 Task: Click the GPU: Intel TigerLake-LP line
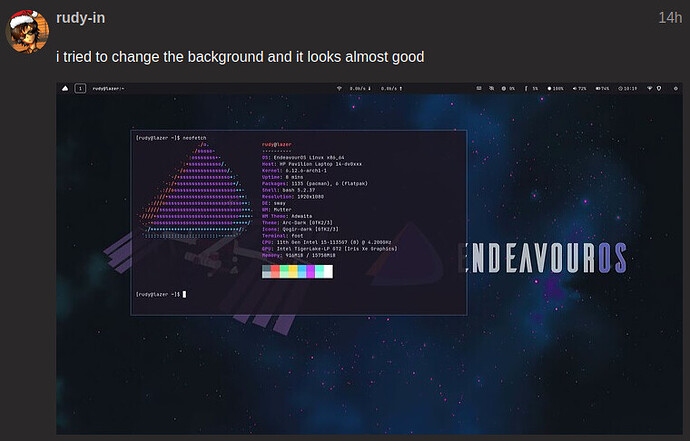point(329,249)
